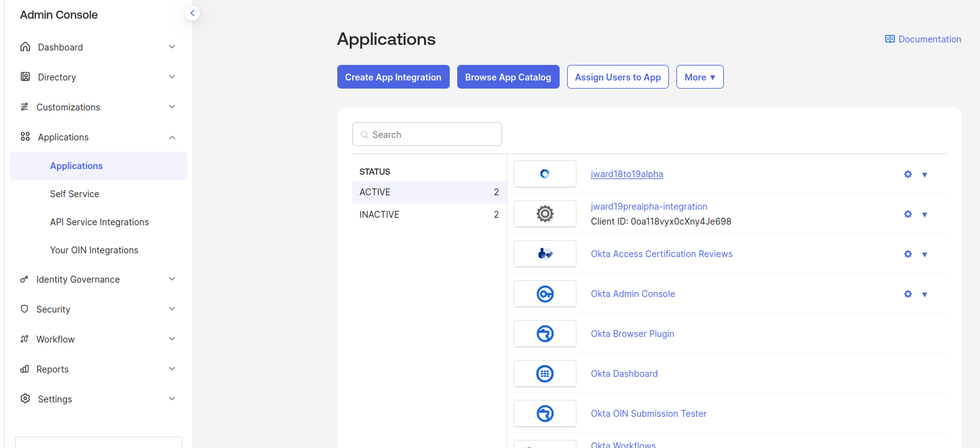This screenshot has width=980, height=448.
Task: Open Okta OIN Submission Tester link
Action: click(x=648, y=414)
